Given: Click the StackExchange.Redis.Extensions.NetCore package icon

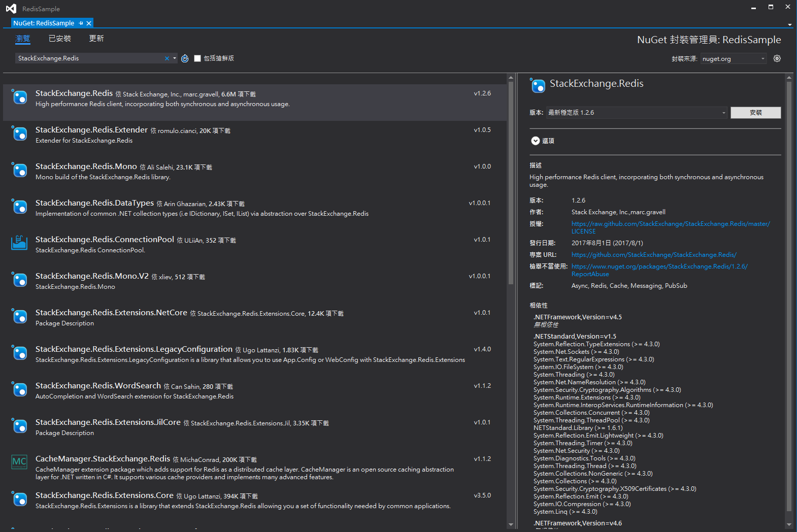Looking at the screenshot, I should tap(19, 316).
